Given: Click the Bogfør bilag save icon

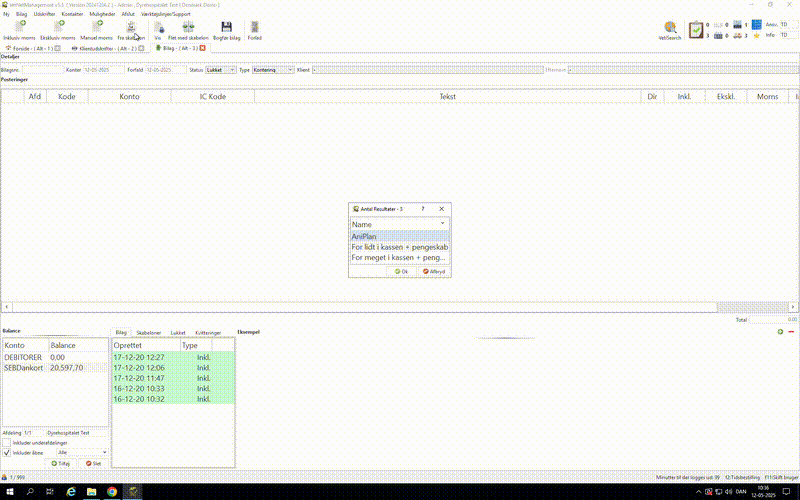Looking at the screenshot, I should (227, 27).
